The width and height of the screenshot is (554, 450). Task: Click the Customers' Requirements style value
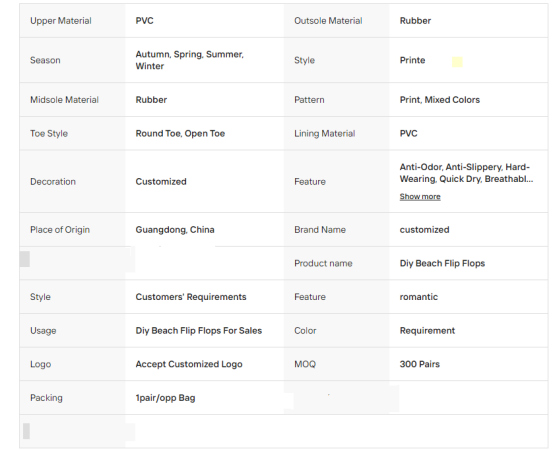tap(190, 297)
